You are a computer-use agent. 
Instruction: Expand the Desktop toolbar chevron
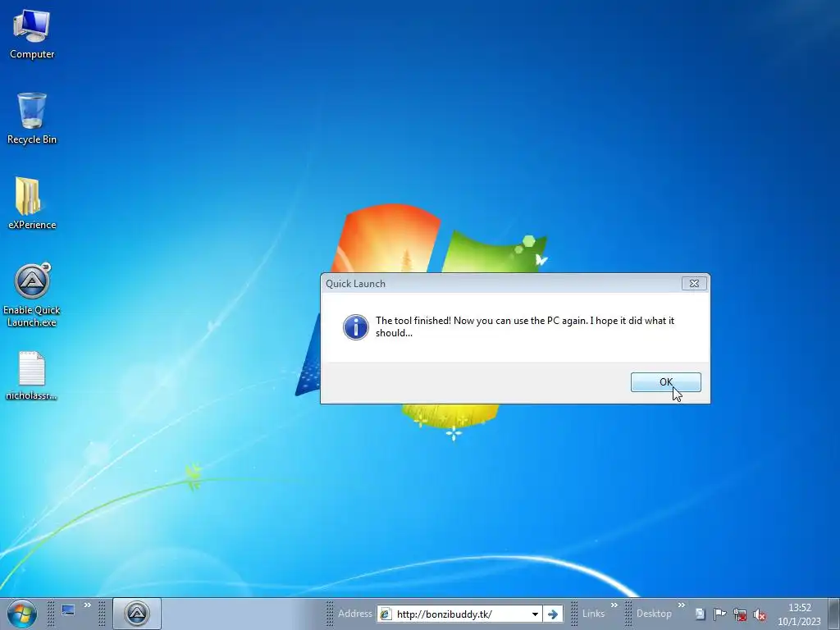pos(681,605)
